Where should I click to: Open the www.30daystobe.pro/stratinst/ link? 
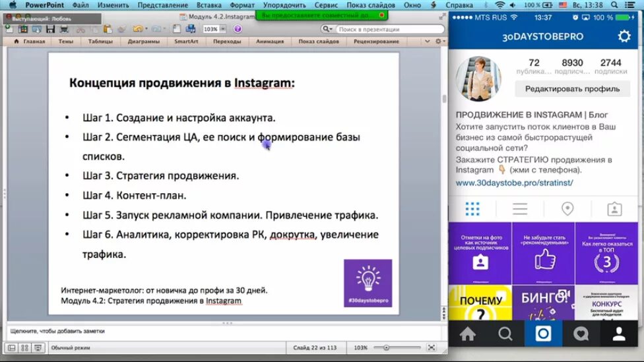click(x=514, y=183)
